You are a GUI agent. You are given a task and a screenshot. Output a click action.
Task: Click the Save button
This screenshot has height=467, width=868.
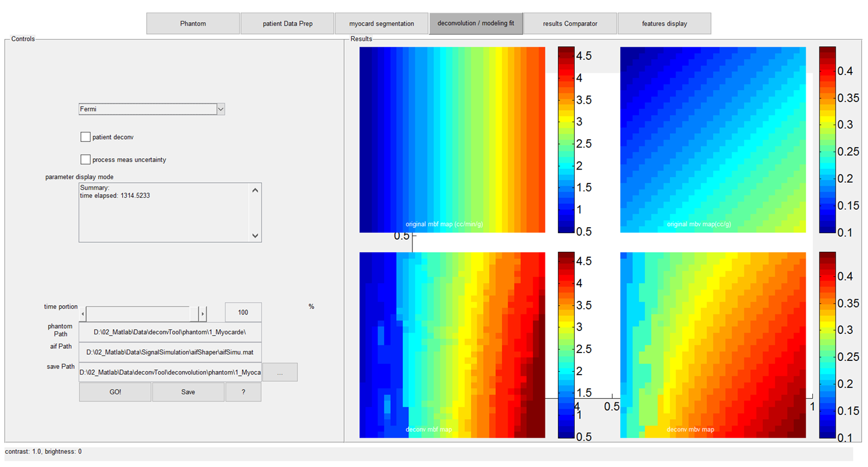tap(188, 392)
